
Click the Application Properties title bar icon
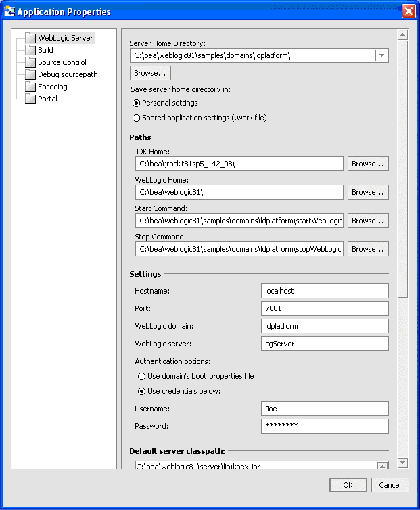pos(9,11)
